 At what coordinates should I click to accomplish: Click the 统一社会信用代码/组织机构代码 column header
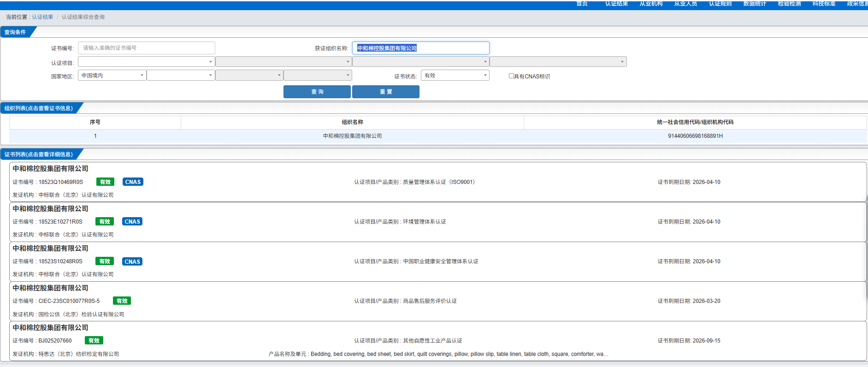click(x=695, y=122)
